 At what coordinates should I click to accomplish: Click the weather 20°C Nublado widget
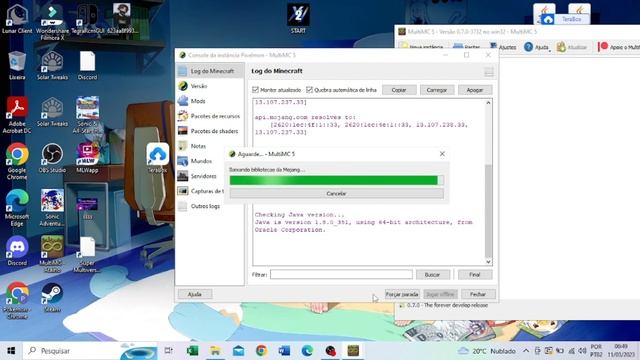[x=487, y=351]
